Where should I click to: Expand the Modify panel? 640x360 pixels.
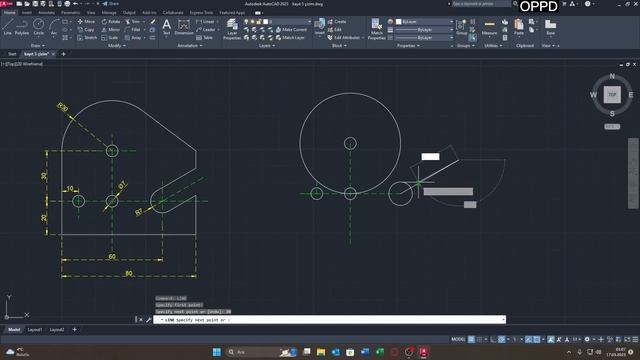(117, 46)
